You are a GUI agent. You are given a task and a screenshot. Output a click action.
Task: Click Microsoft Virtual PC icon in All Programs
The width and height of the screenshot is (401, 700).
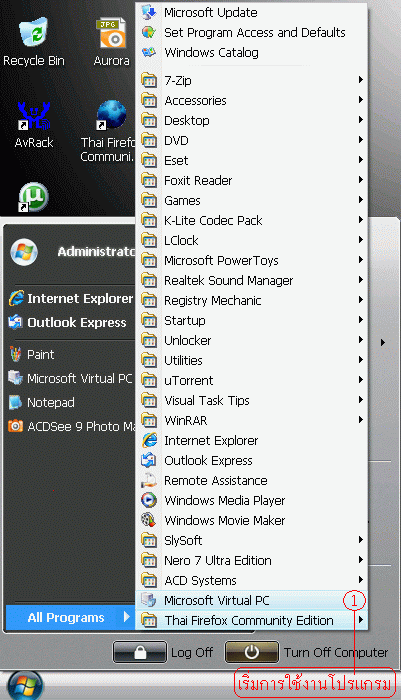click(149, 600)
